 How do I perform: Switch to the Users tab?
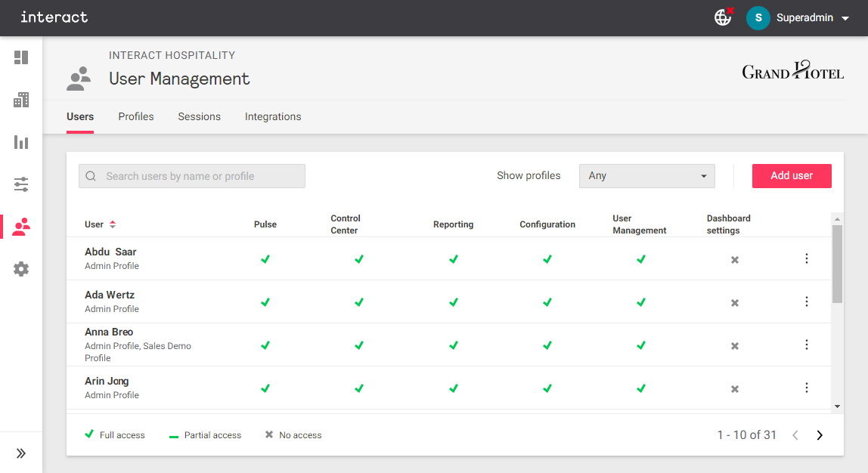point(80,116)
